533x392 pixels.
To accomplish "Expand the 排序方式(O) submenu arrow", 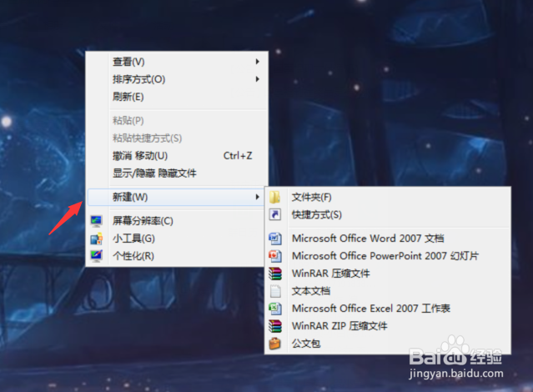I will pyautogui.click(x=257, y=79).
